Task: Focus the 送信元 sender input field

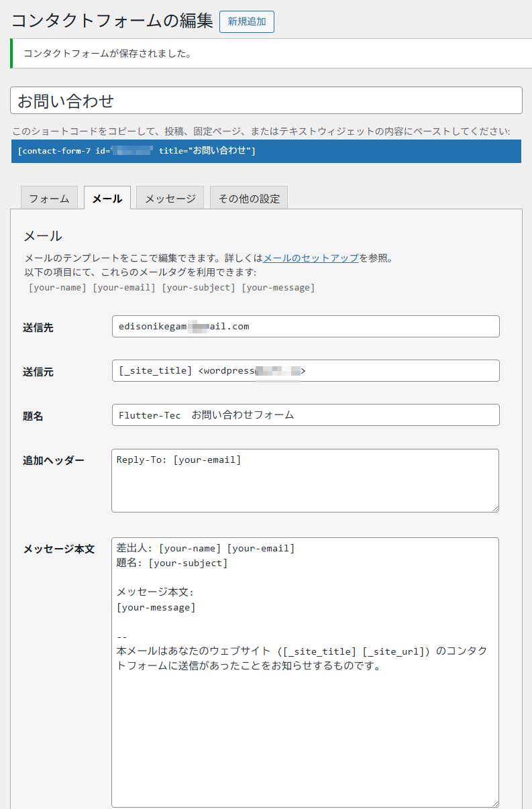Action: click(305, 371)
